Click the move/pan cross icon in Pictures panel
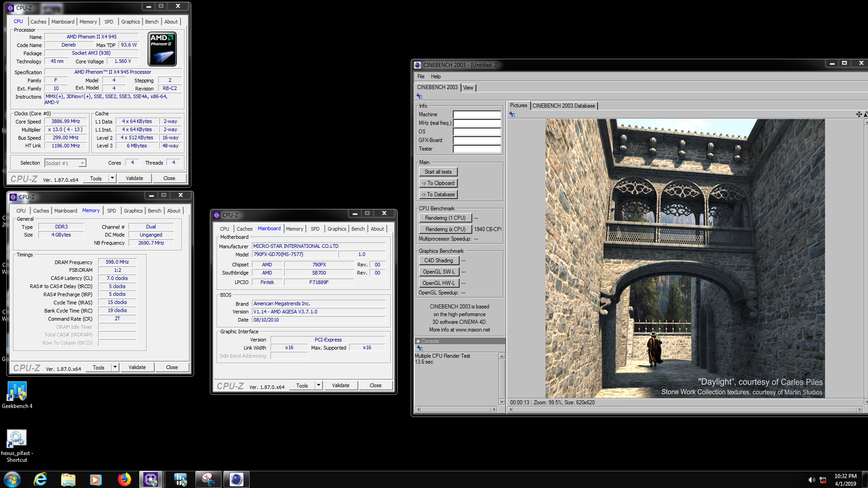The image size is (868, 488). 859,114
